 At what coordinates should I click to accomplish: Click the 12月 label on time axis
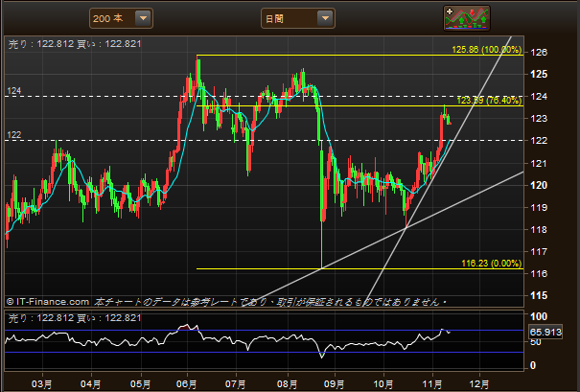tap(479, 384)
